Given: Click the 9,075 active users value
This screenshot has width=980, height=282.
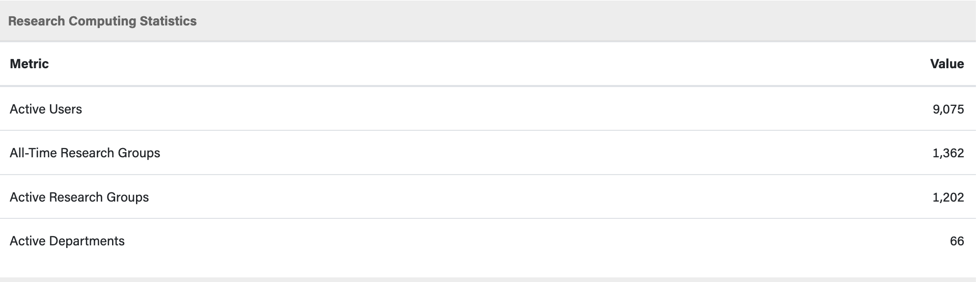Looking at the screenshot, I should [x=948, y=109].
